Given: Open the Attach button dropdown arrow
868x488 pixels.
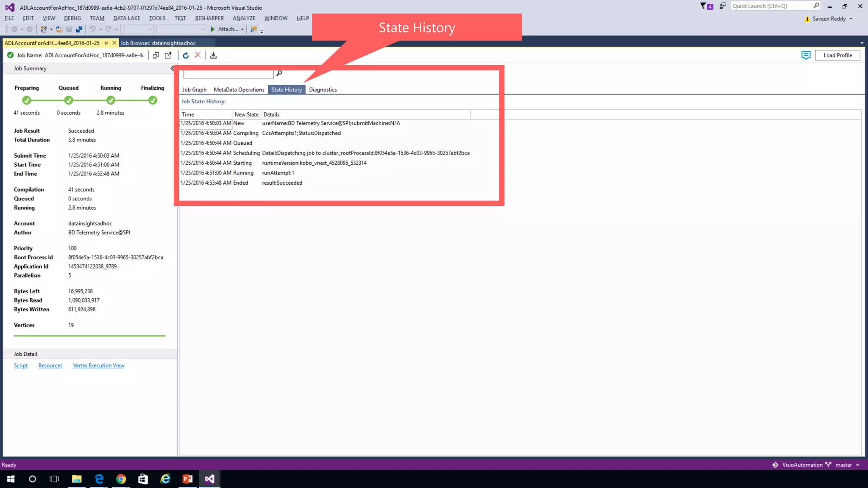Looking at the screenshot, I should point(242,30).
